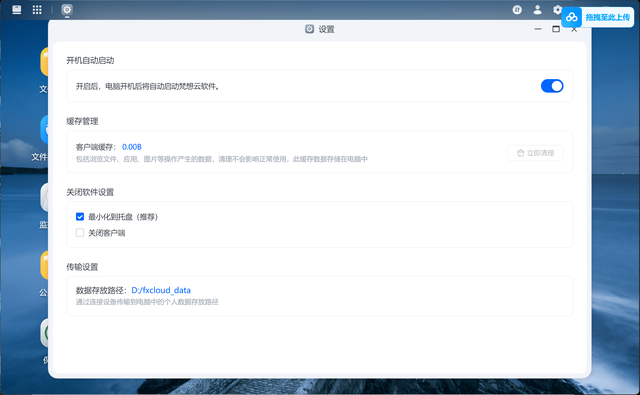Uncheck 最小化到托盘 (推荐) checkbox
The height and width of the screenshot is (395, 640).
[x=80, y=217]
